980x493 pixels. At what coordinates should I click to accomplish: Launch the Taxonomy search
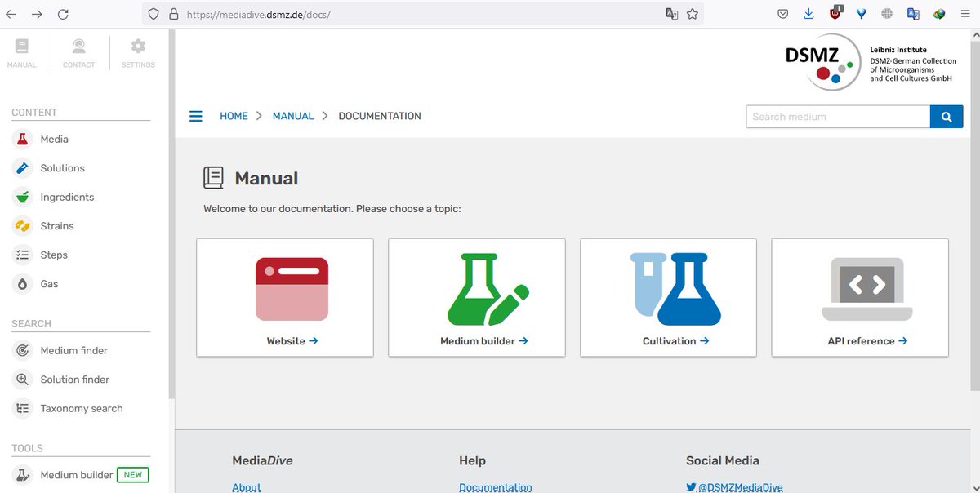82,408
